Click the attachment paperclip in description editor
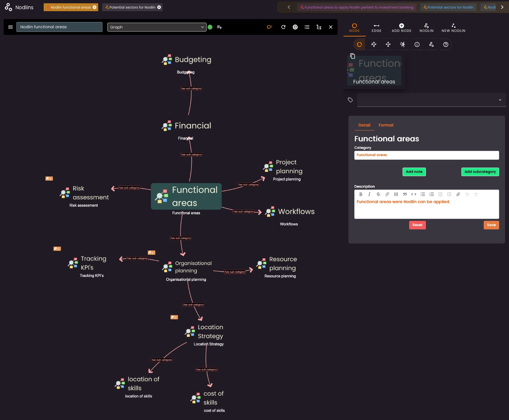Viewport: 509px width, 420px height. click(x=458, y=194)
